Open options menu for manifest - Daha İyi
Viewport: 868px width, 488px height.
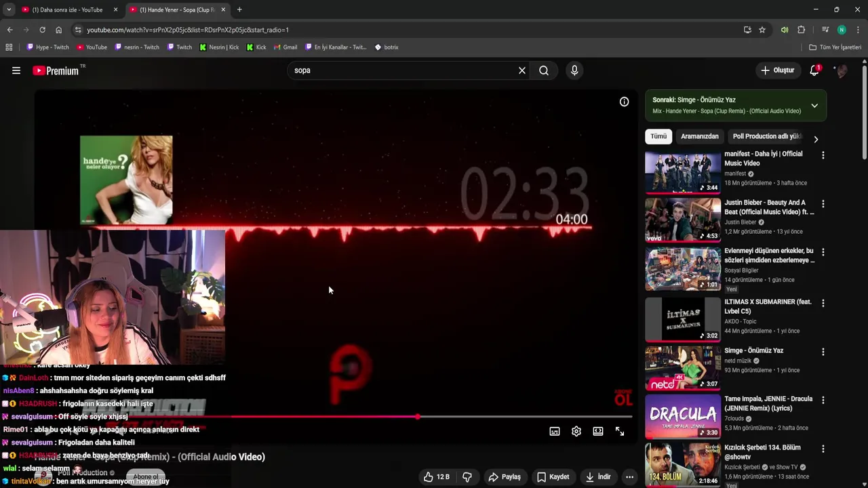(823, 155)
